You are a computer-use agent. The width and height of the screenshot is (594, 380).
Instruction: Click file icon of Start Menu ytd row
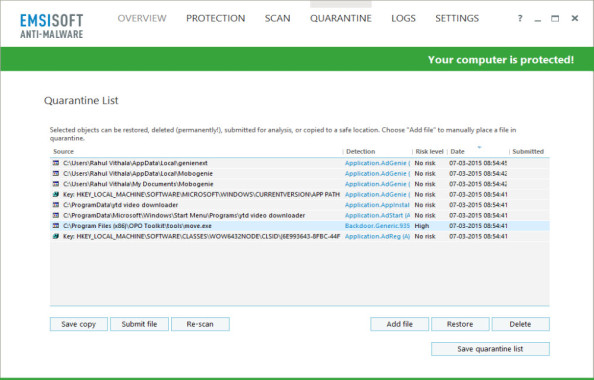(x=56, y=215)
